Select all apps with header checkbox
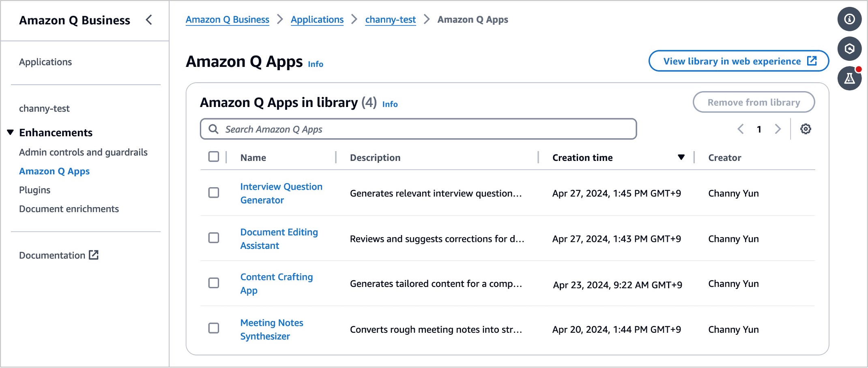 214,157
